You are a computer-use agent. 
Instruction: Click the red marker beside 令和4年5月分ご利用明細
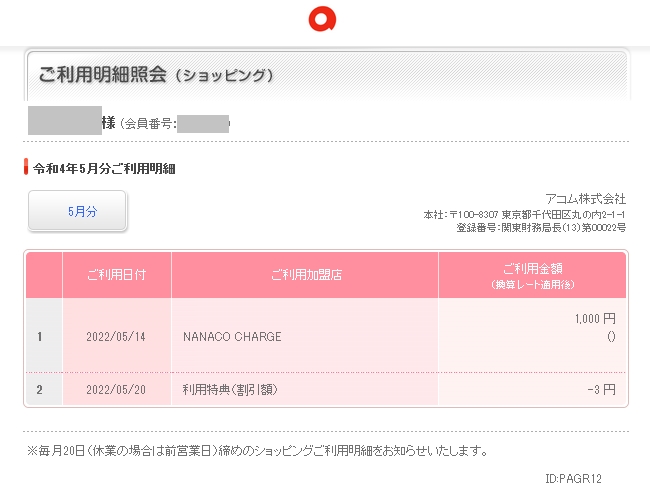coord(26,168)
